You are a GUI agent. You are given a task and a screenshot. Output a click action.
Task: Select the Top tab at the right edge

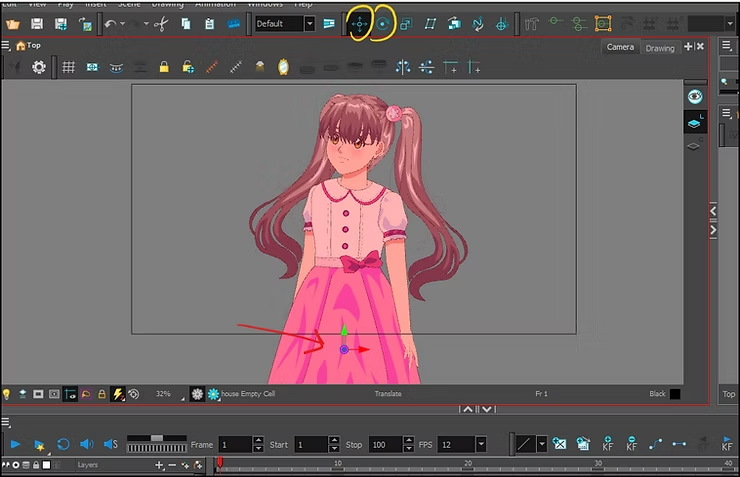729,394
